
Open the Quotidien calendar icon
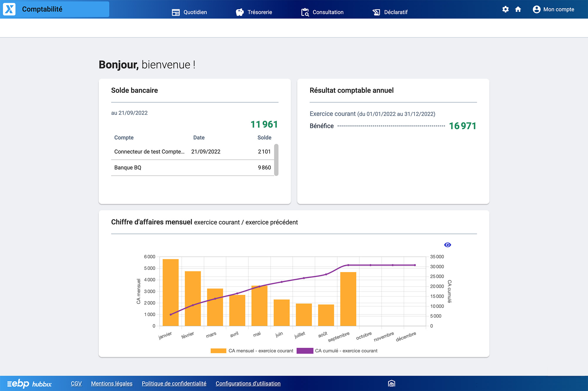[176, 12]
